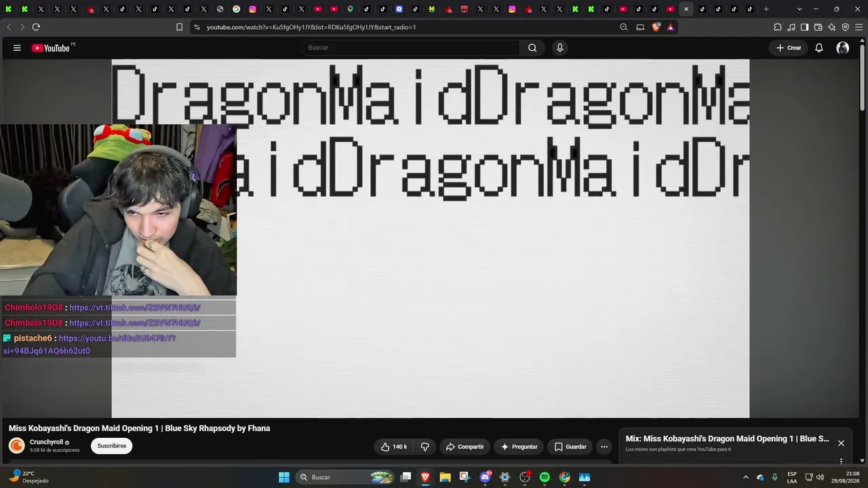Viewport: 868px width, 488px height.
Task: Open the Settings gear on the taskbar
Action: coord(505,477)
